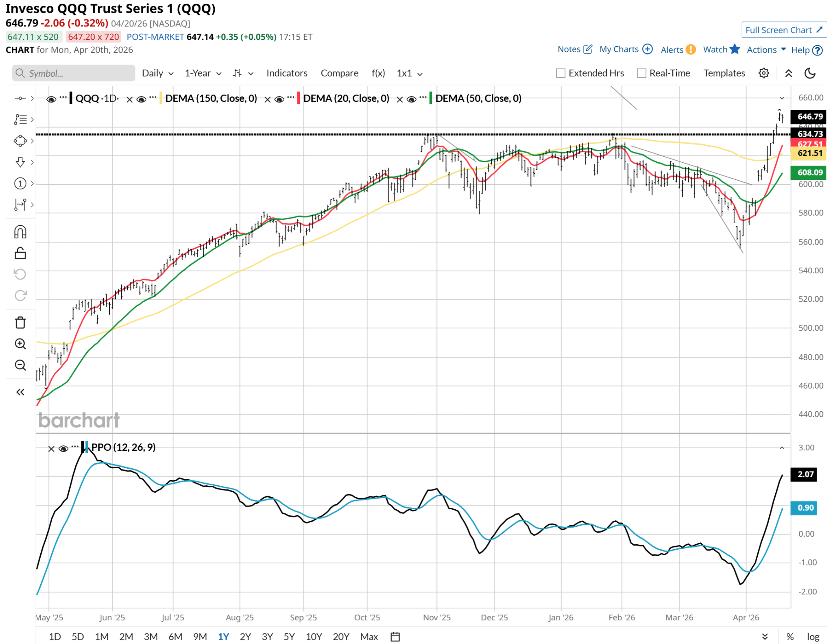Image resolution: width=833 pixels, height=644 pixels.
Task: Open chart settings gear icon
Action: click(763, 73)
